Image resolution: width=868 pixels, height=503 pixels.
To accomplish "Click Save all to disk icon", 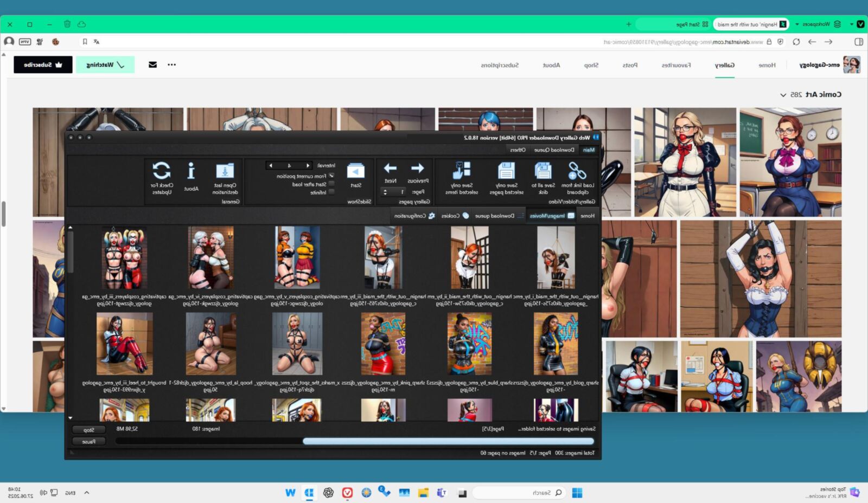I will click(x=543, y=171).
